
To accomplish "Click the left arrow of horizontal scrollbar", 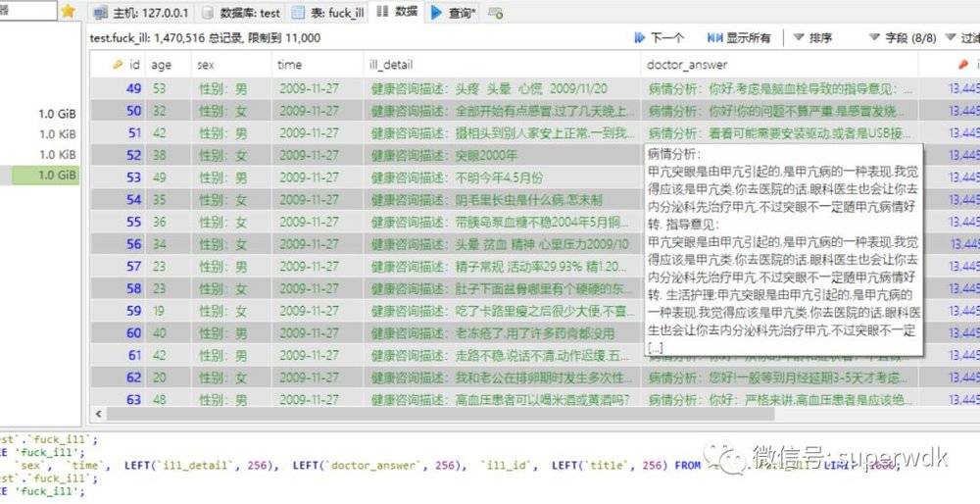I will (x=98, y=414).
